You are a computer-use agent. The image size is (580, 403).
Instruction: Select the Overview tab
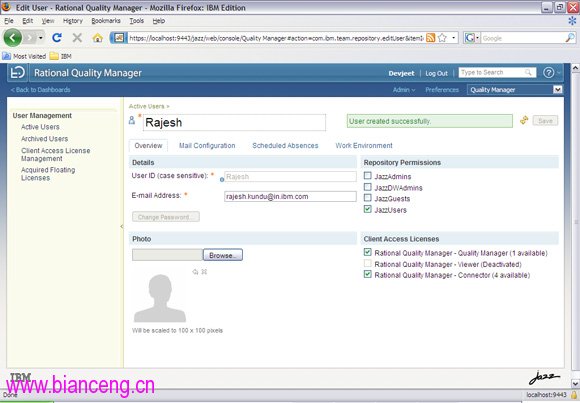[148, 146]
